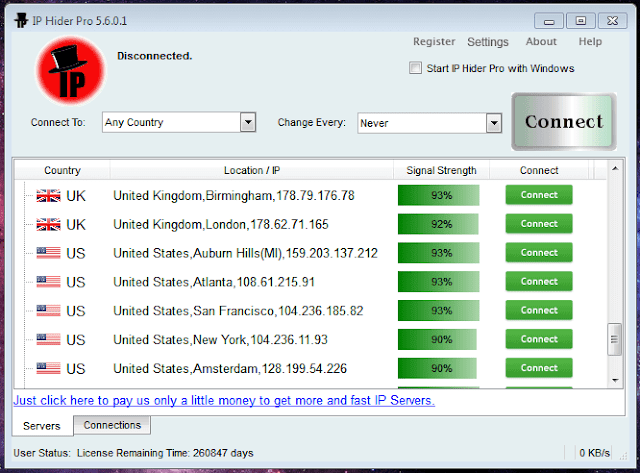Image resolution: width=640 pixels, height=473 pixels.
Task: Select 'United Kingdom,London,178.62.71.165' row text
Action: tap(221, 224)
